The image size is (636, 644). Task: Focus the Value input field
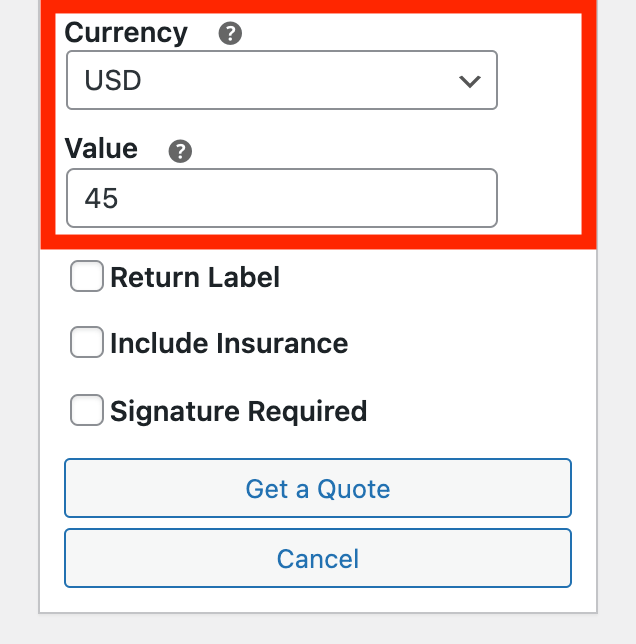(x=281, y=198)
